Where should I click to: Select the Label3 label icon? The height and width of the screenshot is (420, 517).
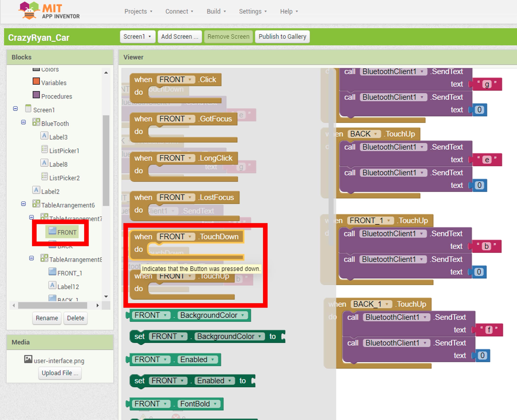tap(44, 135)
